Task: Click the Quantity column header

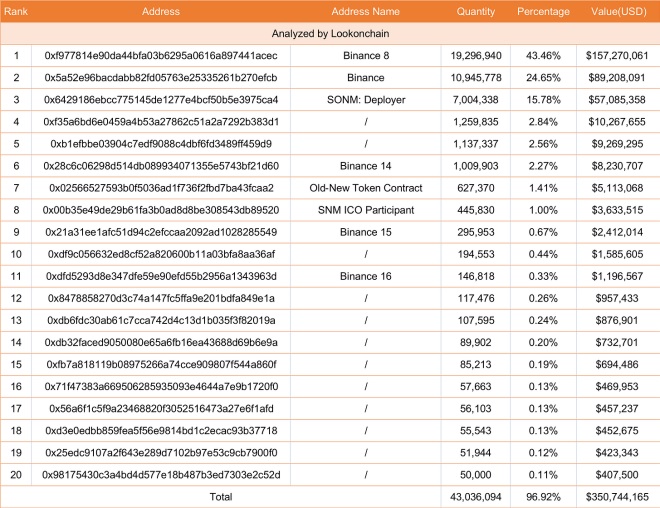Action: click(x=475, y=12)
